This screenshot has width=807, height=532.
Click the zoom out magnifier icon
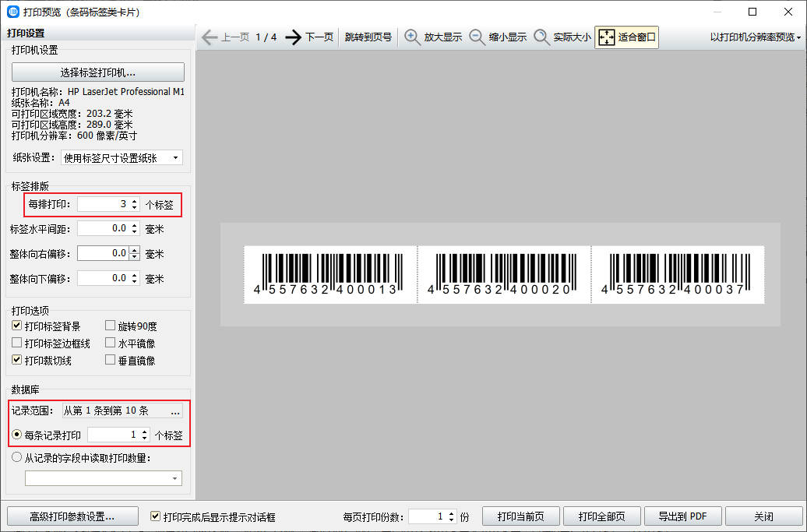(477, 37)
